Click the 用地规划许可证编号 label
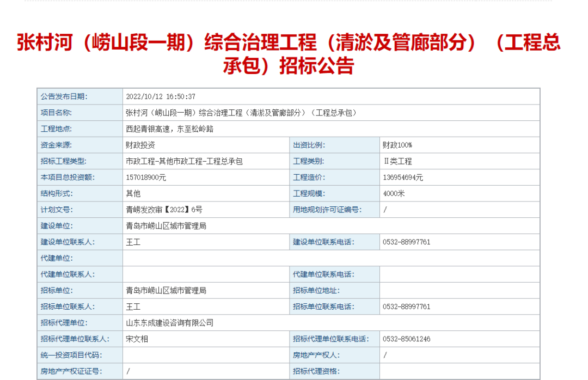This screenshot has width=588, height=380. [x=327, y=210]
